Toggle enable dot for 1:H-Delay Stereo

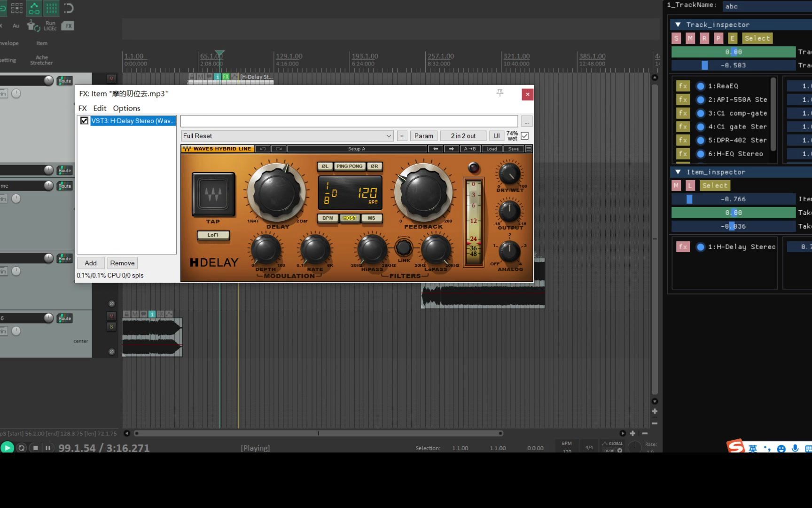click(700, 247)
